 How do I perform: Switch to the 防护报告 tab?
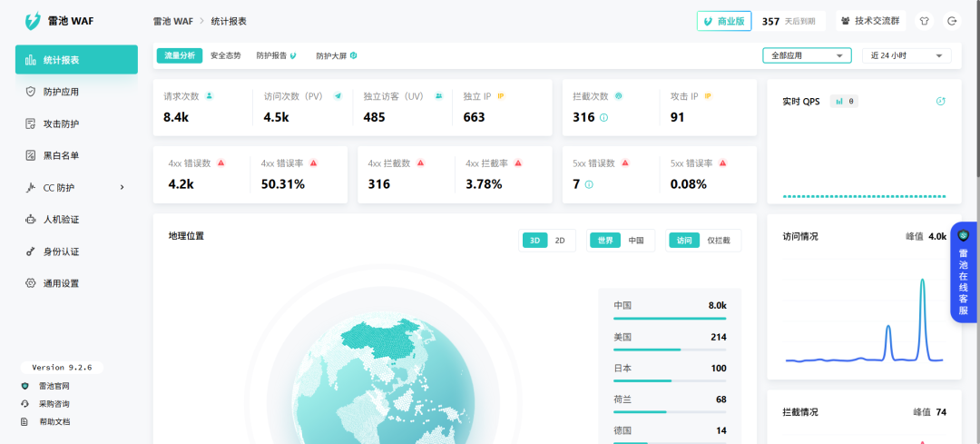(x=276, y=55)
